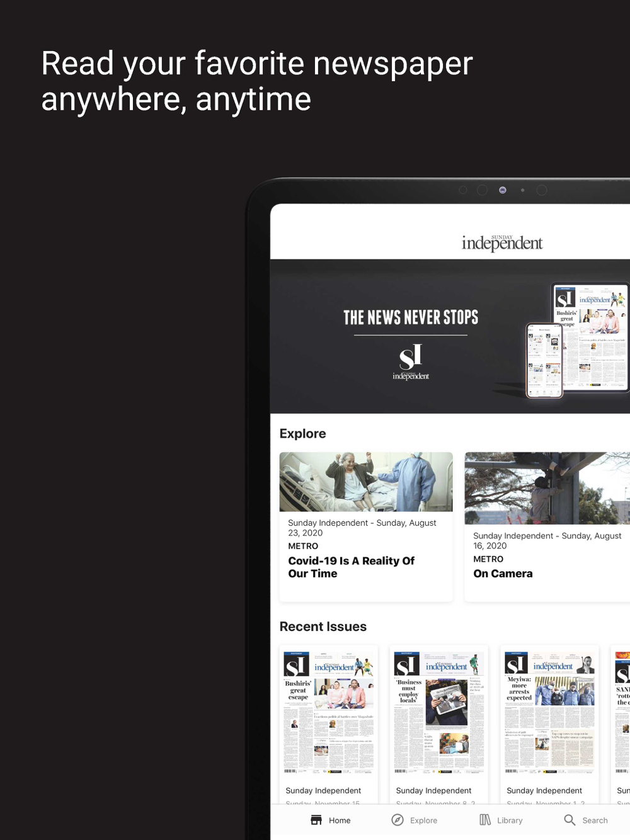
Task: Open the 'Meyiwa: more arrests expected' issue cover
Action: (550, 712)
